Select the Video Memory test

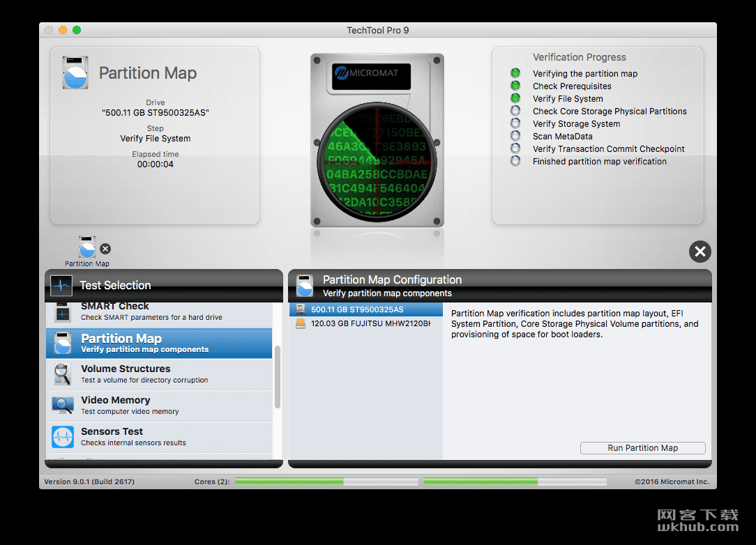(159, 406)
